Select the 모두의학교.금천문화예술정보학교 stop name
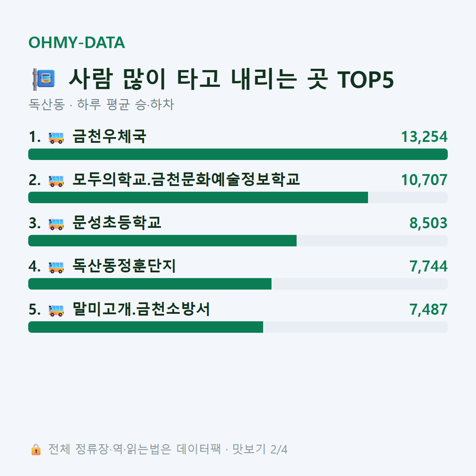This screenshot has height=476, width=476. coord(186,180)
